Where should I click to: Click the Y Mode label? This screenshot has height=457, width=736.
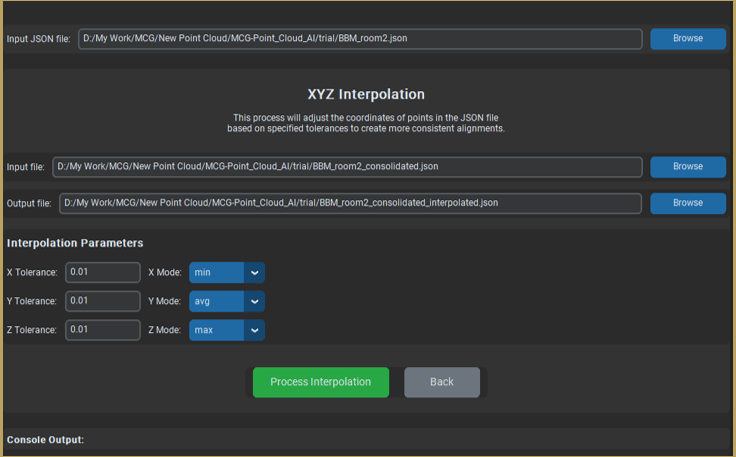pyautogui.click(x=165, y=301)
